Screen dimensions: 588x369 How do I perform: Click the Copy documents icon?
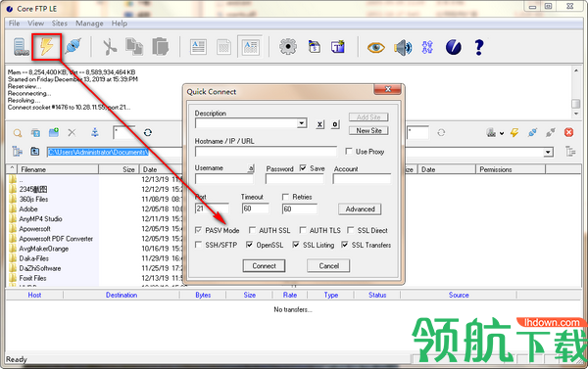(134, 47)
